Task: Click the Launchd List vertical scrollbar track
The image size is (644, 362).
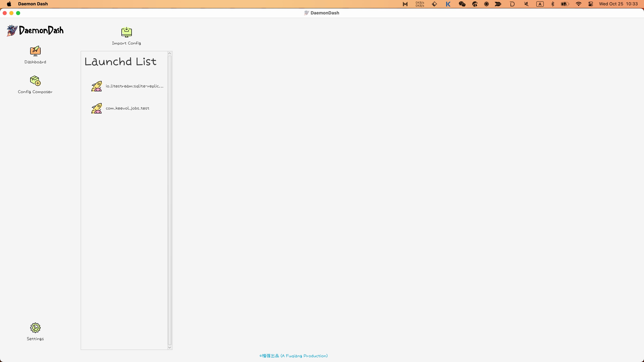Action: [x=170, y=200]
